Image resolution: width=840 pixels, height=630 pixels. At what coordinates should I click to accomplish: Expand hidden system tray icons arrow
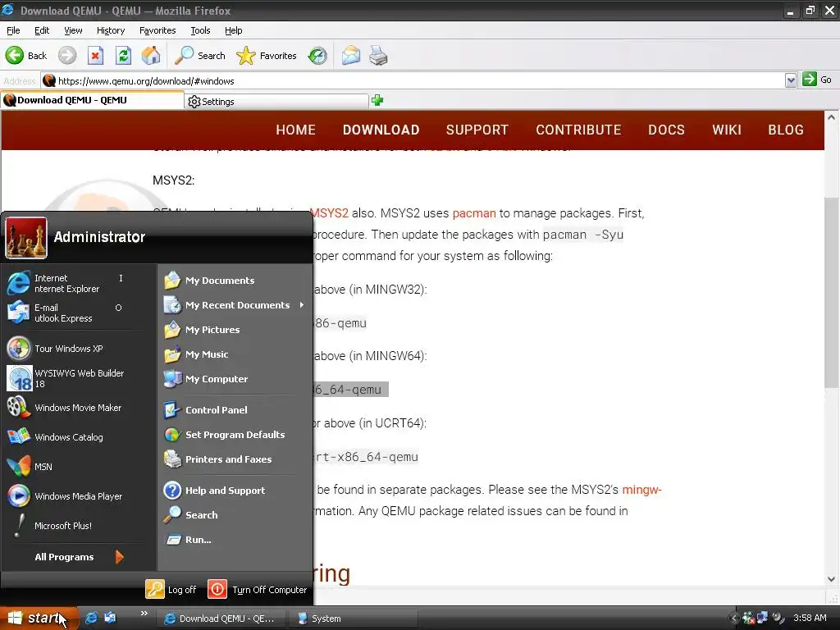click(x=733, y=619)
